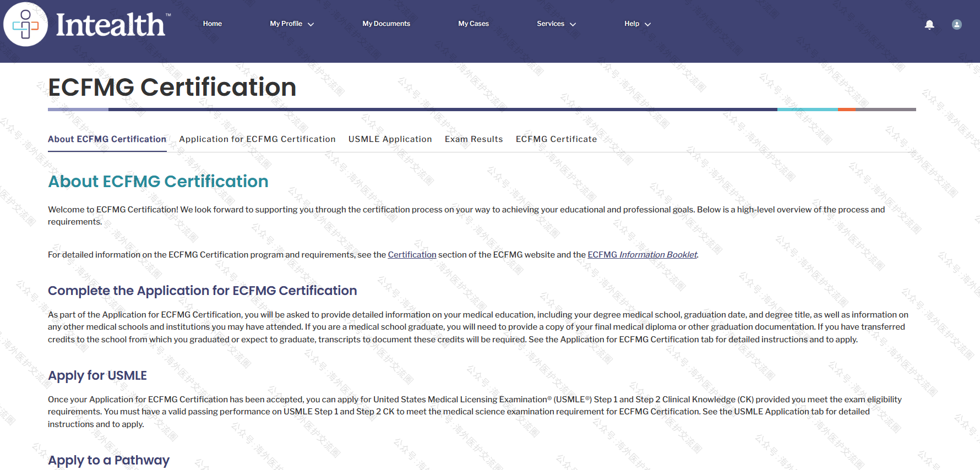980x470 pixels.
Task: Click the Services menu label
Action: click(x=550, y=24)
